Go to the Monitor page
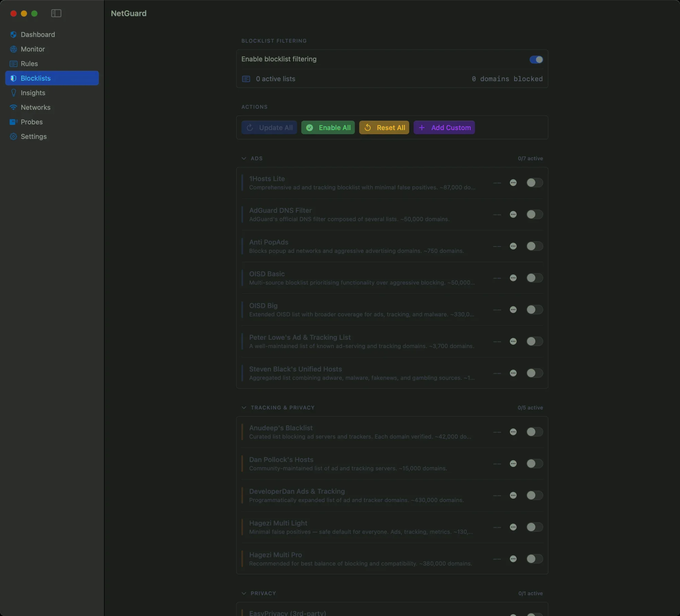Image resolution: width=680 pixels, height=616 pixels. (52, 49)
